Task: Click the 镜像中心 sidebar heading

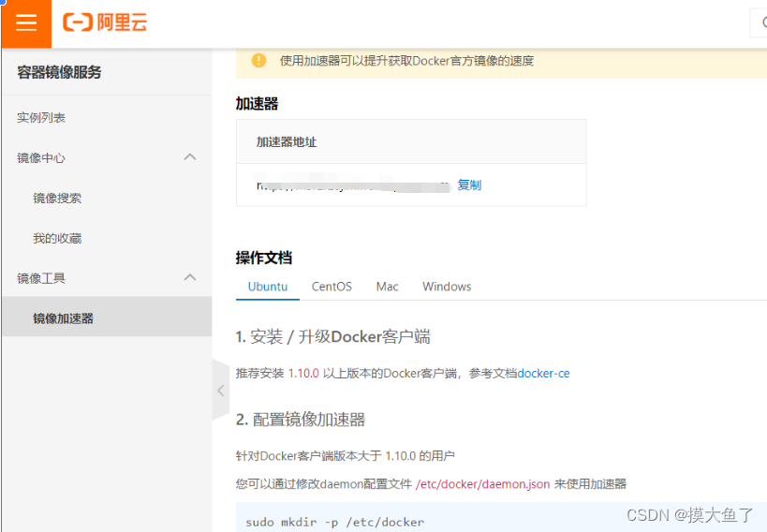Action: 41,158
